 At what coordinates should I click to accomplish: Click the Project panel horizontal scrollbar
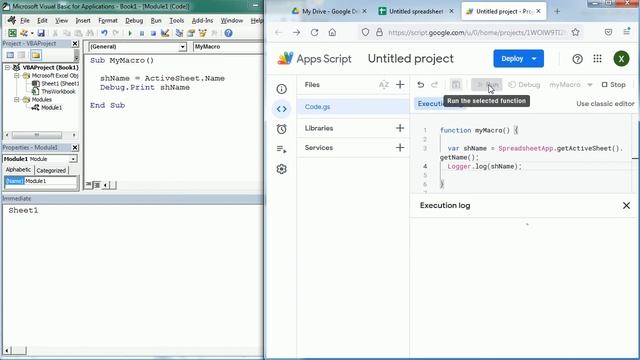(x=40, y=135)
